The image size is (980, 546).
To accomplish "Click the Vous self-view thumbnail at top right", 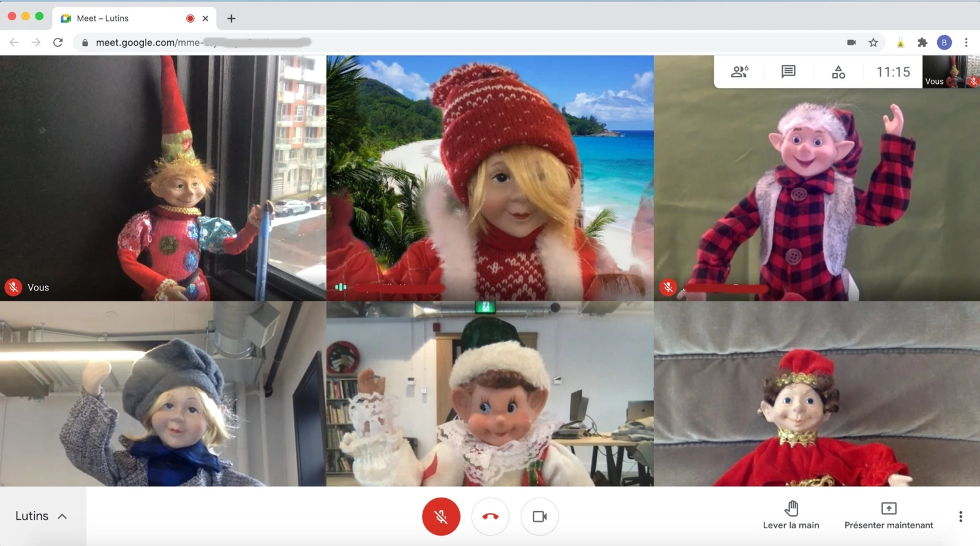I will (951, 72).
